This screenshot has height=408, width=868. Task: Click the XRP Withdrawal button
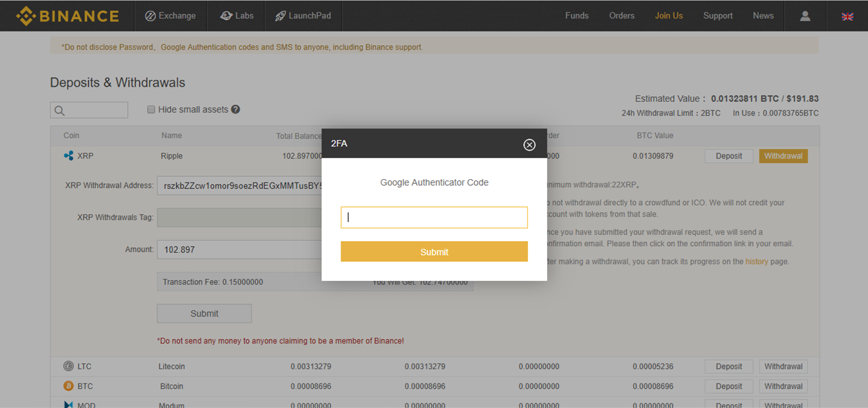click(x=783, y=156)
